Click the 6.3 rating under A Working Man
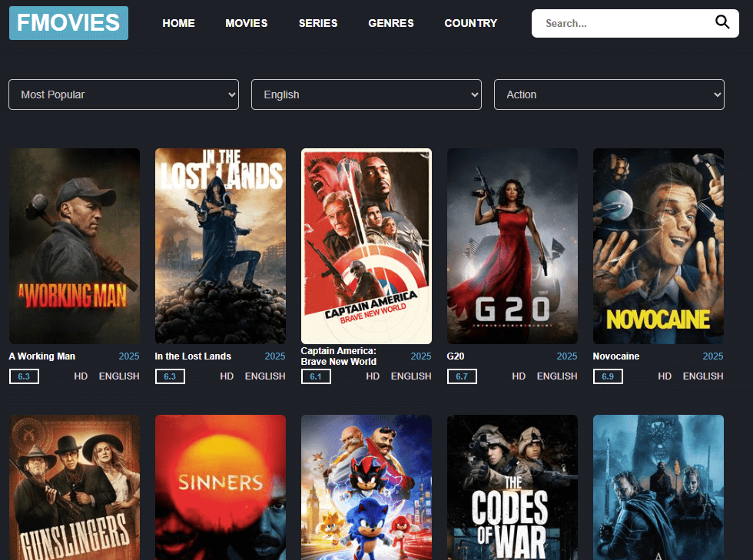The image size is (753, 560). (x=24, y=376)
